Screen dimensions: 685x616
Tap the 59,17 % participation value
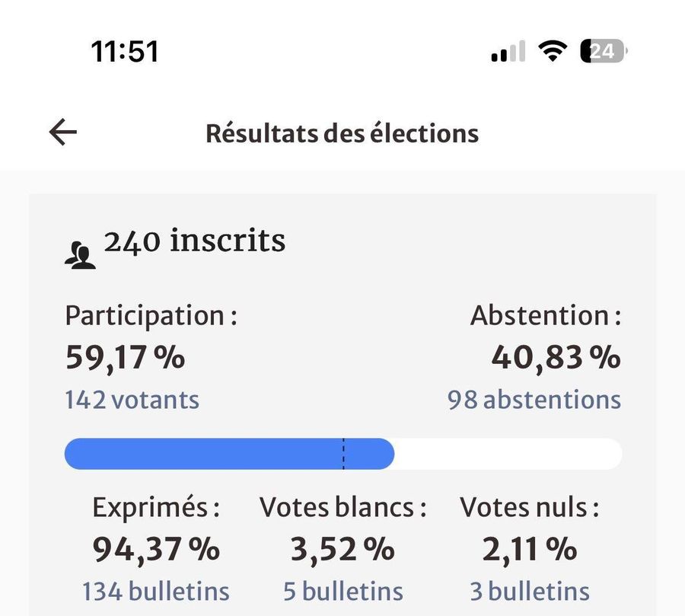click(x=125, y=356)
